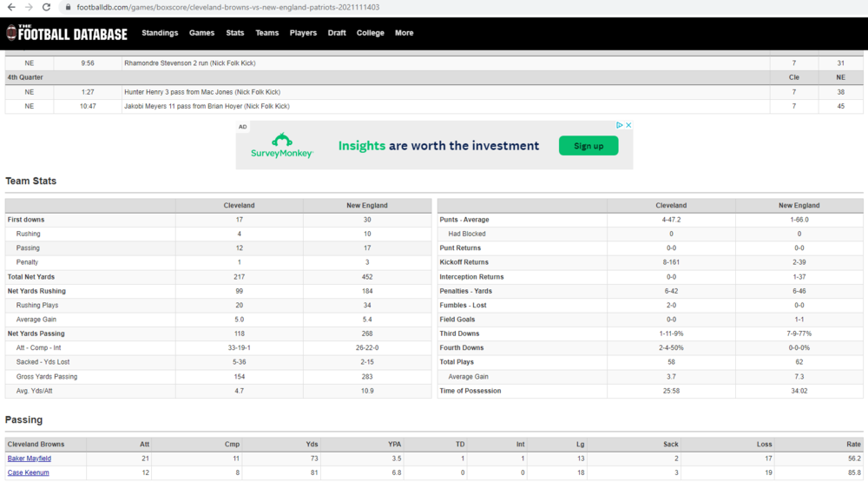Open Baker Mayfield's player link
868x482 pixels.
click(30, 459)
